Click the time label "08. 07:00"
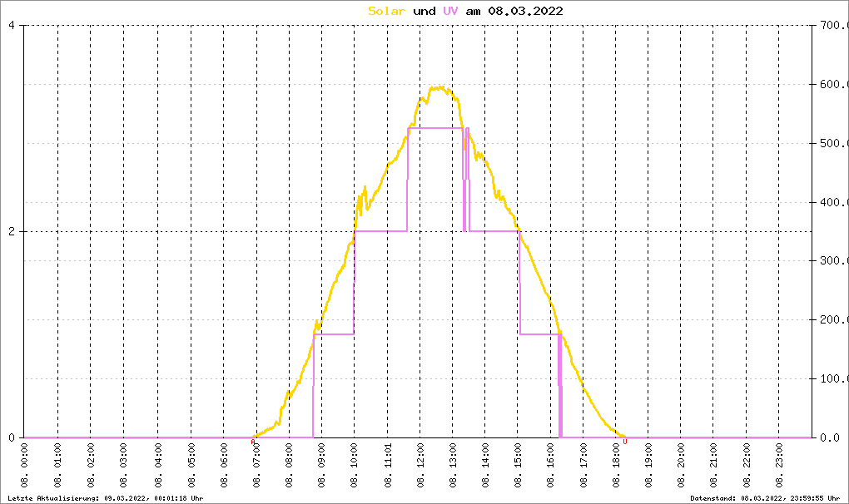The width and height of the screenshot is (849, 504). coord(256,466)
